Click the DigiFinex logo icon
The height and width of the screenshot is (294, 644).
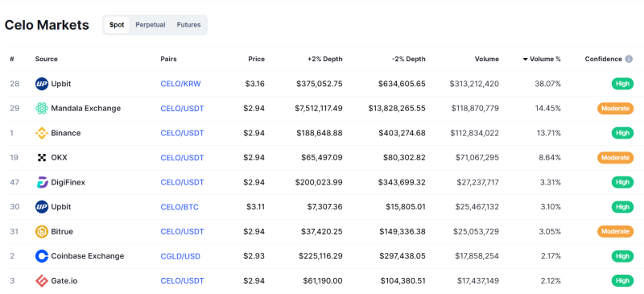pyautogui.click(x=42, y=182)
